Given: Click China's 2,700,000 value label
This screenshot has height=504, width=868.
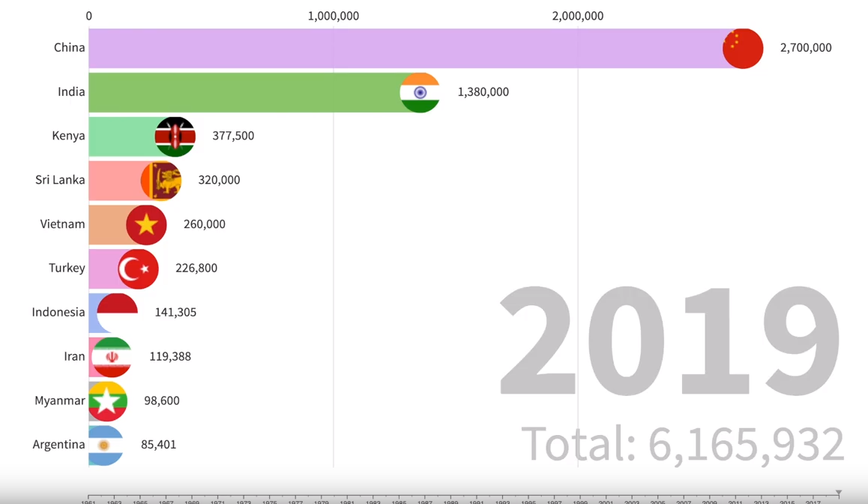Looking at the screenshot, I should click(806, 48).
